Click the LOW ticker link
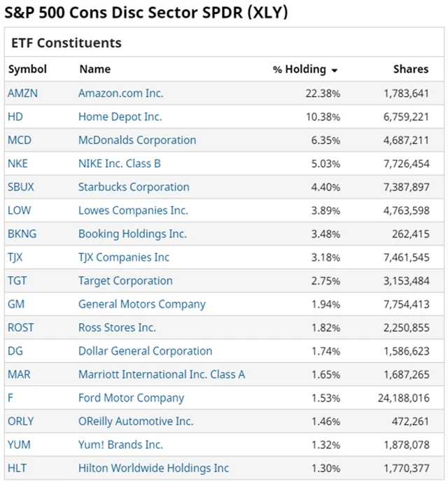Viewport: 448px width, 484px height. tap(20, 211)
